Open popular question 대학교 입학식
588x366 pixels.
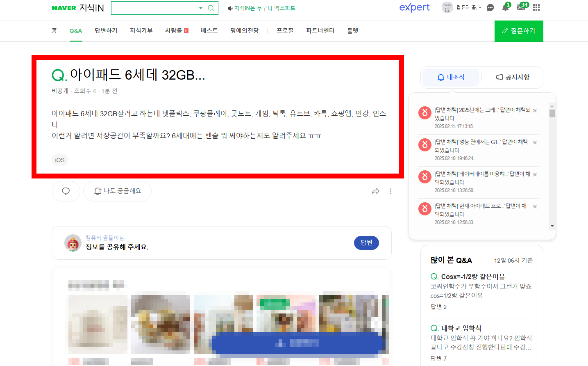click(461, 328)
